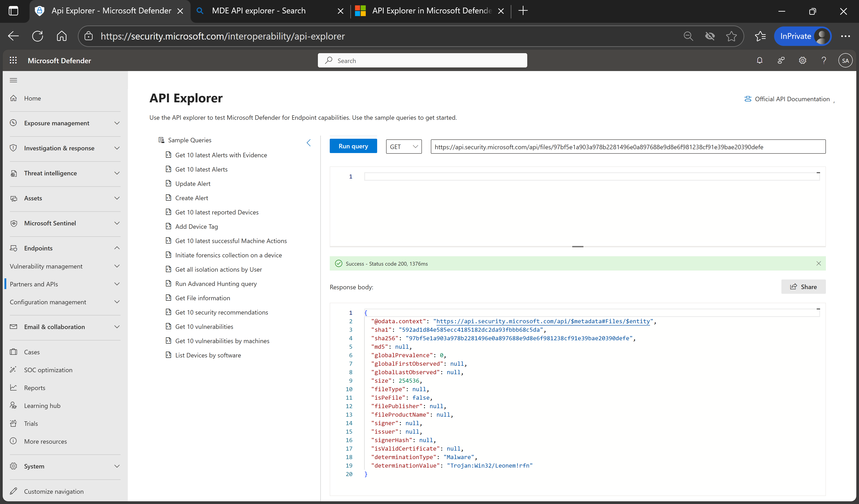The width and height of the screenshot is (859, 504).
Task: Click the community people icon in header
Action: coord(781,60)
